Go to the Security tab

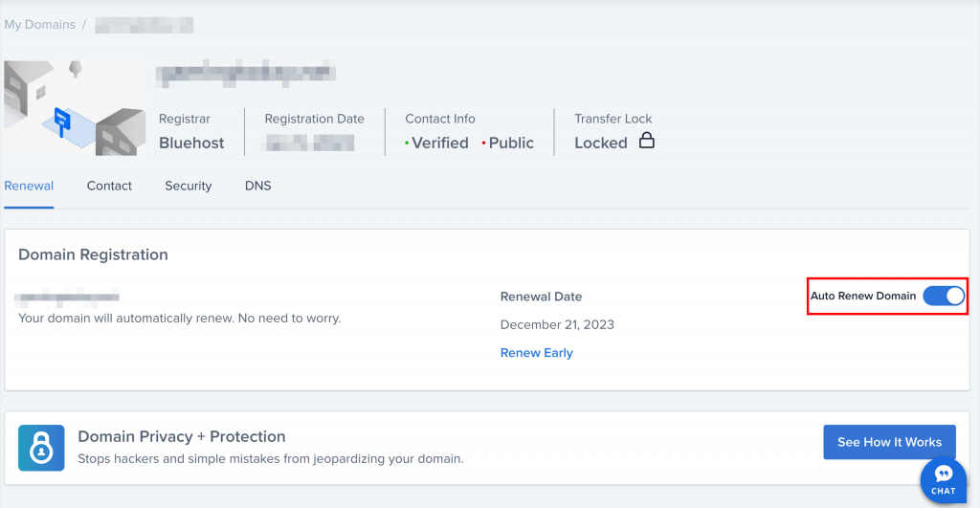[188, 186]
